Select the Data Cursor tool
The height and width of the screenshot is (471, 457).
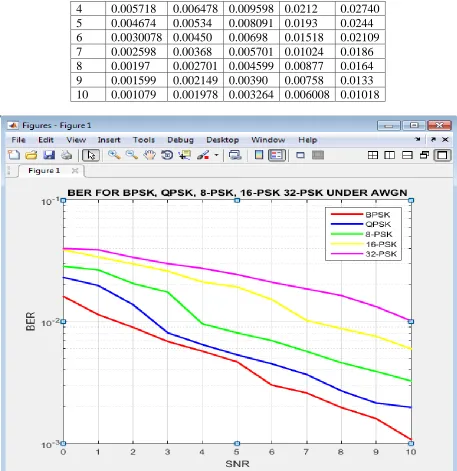(185, 155)
